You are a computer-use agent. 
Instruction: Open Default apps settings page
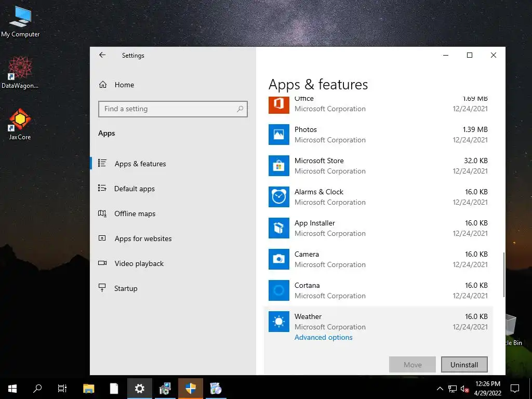[173, 189]
